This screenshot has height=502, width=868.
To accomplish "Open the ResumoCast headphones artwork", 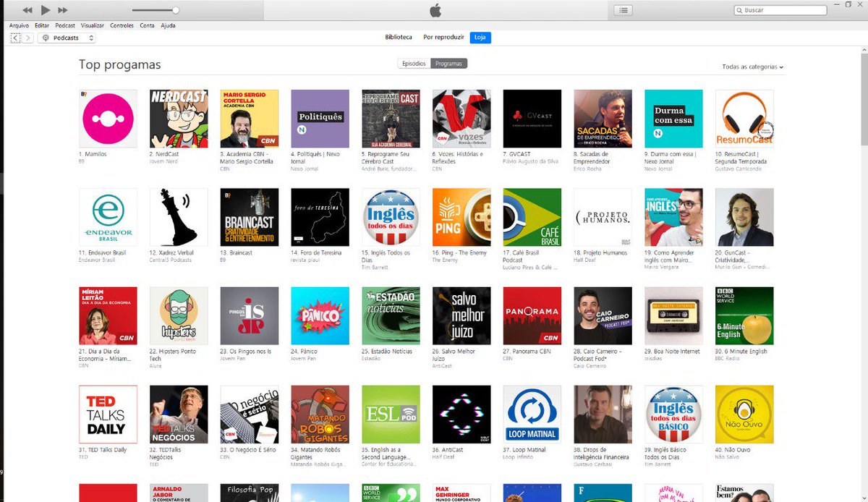I will click(x=744, y=119).
